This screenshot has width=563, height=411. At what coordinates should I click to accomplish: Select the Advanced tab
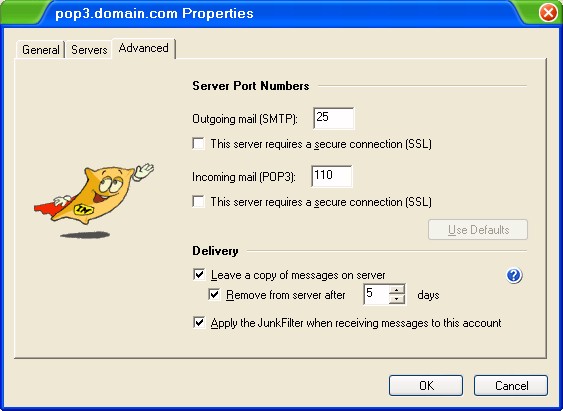144,48
